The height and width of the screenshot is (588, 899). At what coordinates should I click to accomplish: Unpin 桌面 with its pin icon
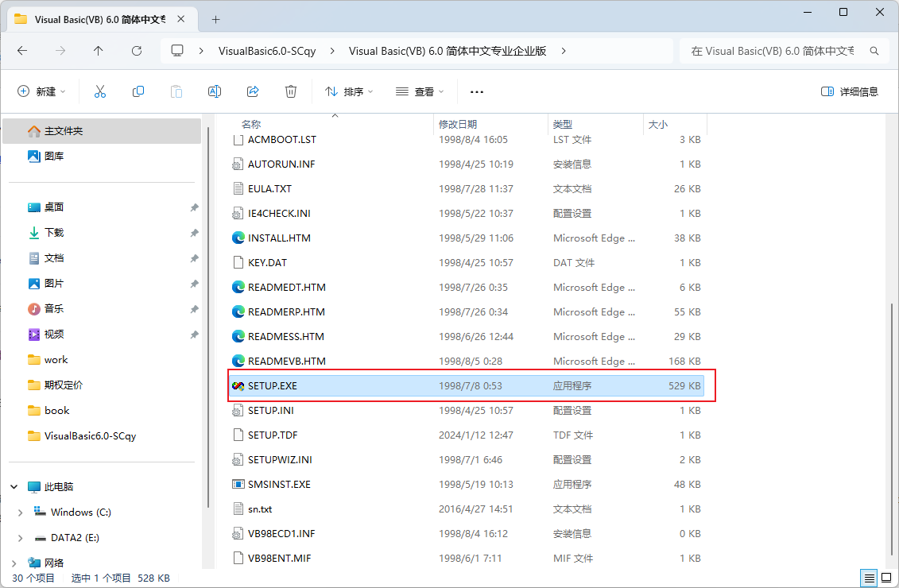pyautogui.click(x=195, y=207)
